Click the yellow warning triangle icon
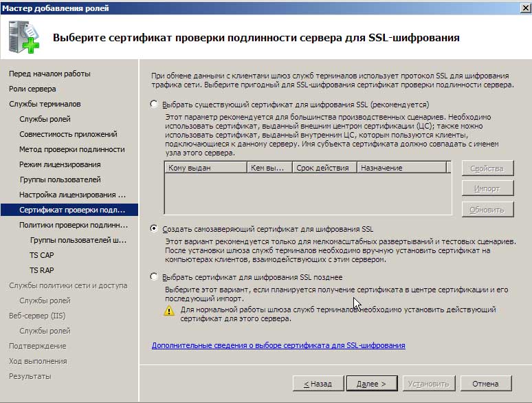Screen dimensions: 532x403 tap(169, 311)
